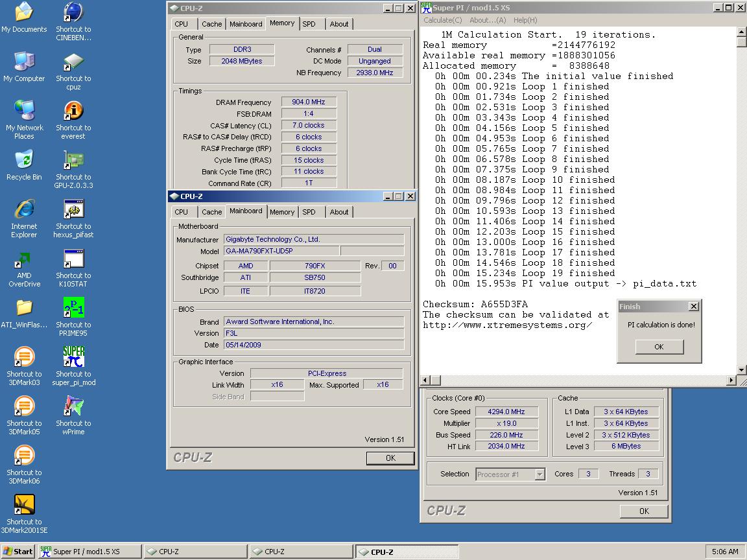Open Cache tab in the Mainboard CPU-Z window
Viewport: 747px width, 560px height.
point(211,212)
